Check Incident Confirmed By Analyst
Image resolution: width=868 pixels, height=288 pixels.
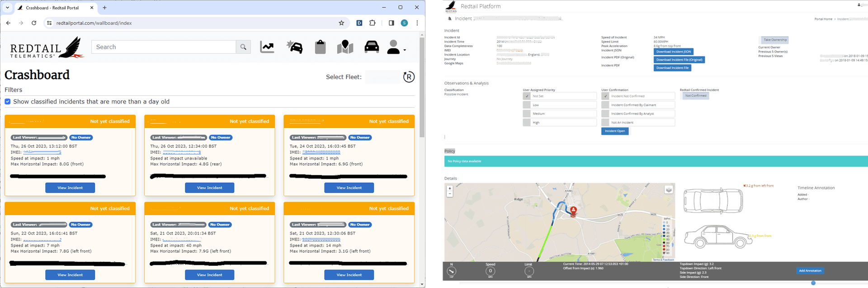tap(605, 114)
